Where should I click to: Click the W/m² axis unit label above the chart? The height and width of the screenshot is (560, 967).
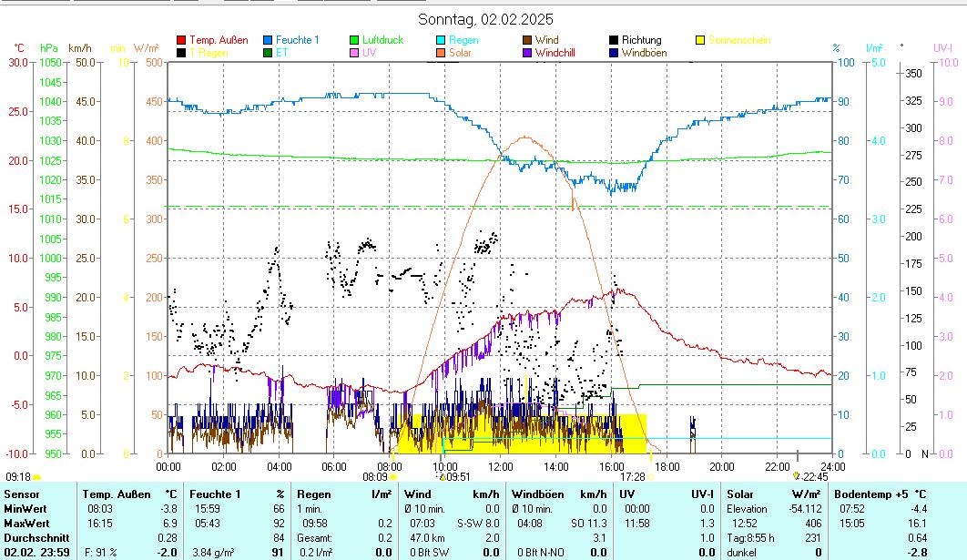147,48
